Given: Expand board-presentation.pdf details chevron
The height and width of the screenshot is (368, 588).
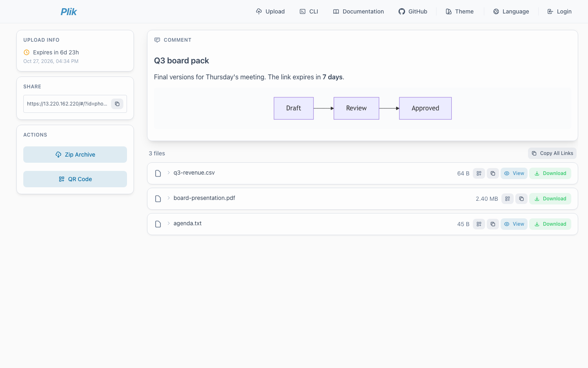Looking at the screenshot, I should point(168,198).
